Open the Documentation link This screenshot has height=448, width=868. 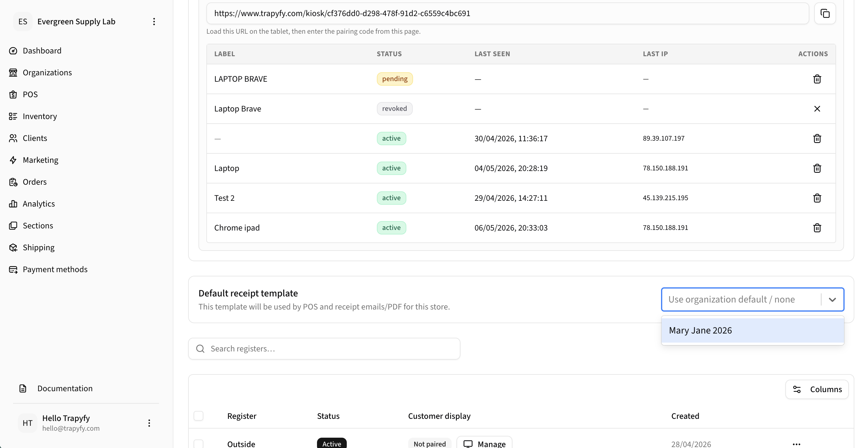pos(65,388)
